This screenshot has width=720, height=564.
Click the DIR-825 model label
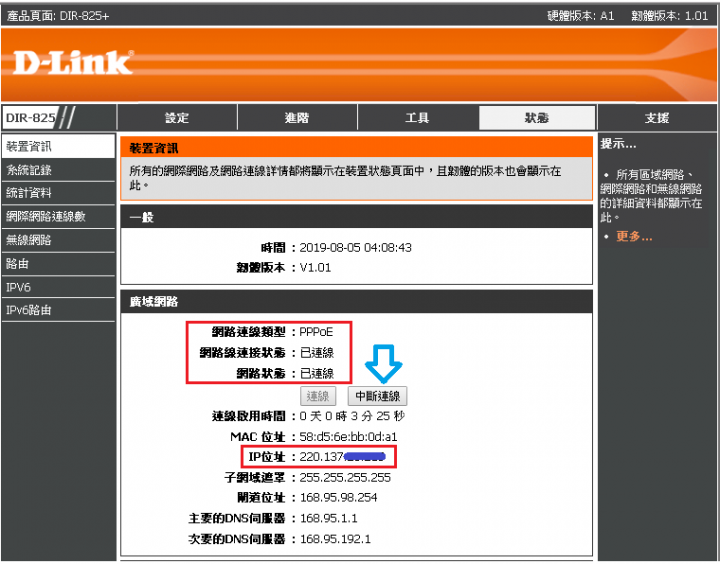tap(30, 118)
